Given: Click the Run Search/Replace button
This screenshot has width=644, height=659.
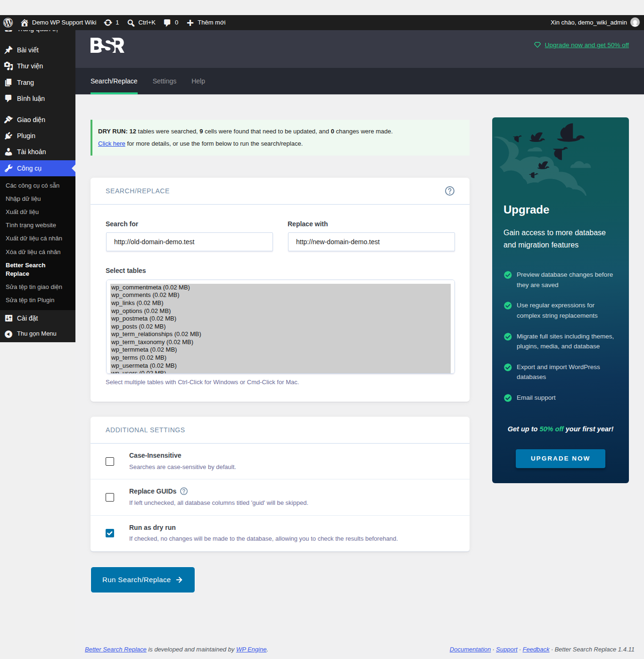Looking at the screenshot, I should point(143,580).
